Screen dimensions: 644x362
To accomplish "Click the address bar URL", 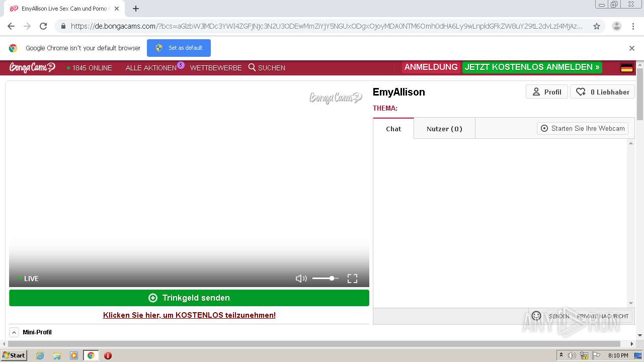I will coord(326,26).
